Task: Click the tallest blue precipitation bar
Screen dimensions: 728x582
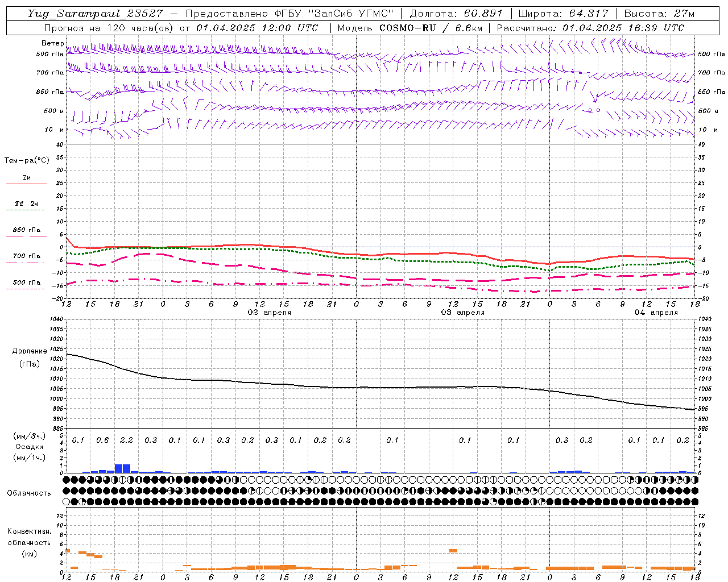Action: [122, 468]
